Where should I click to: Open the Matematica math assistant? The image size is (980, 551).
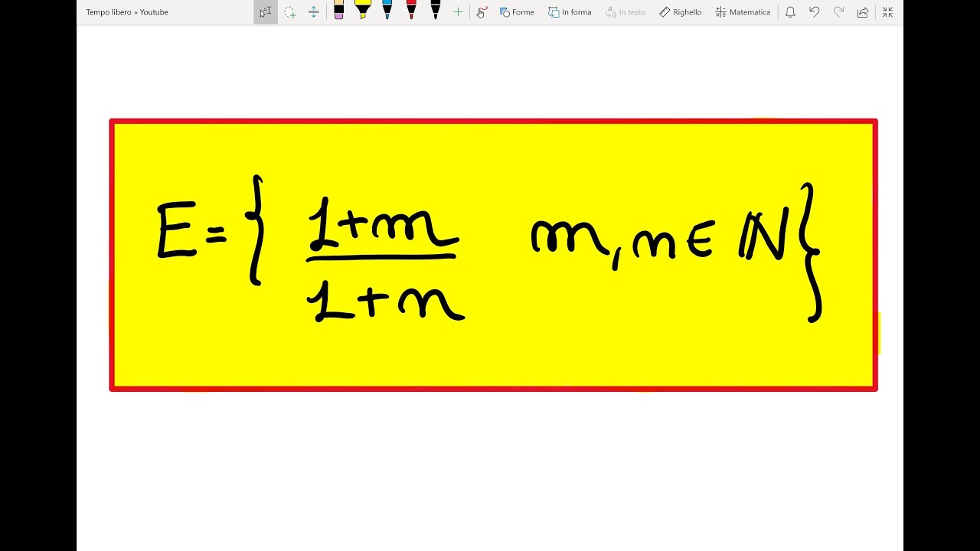click(x=743, y=12)
